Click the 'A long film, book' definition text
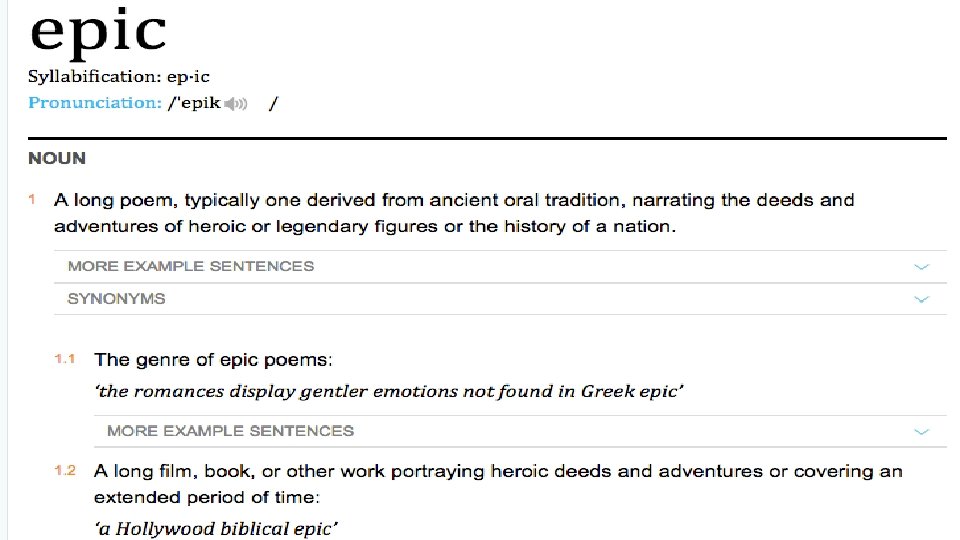The image size is (960, 540). pyautogui.click(x=497, y=483)
